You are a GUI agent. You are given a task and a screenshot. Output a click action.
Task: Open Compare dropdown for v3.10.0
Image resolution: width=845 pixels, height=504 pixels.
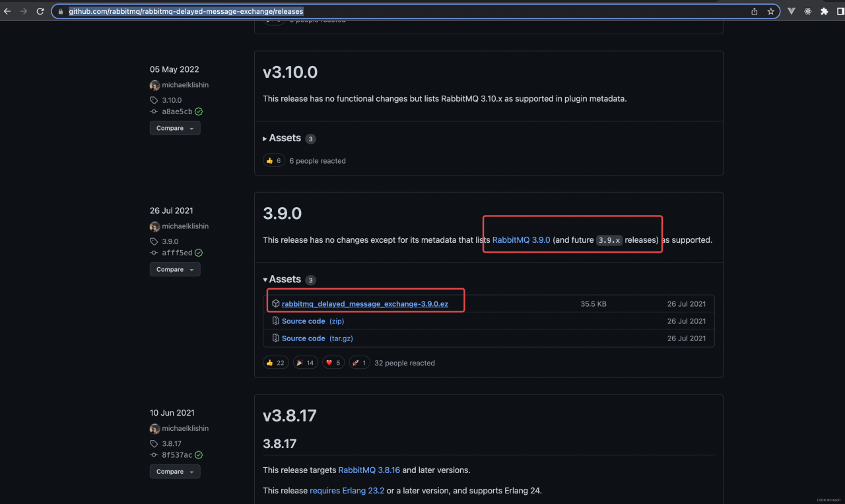pos(175,128)
